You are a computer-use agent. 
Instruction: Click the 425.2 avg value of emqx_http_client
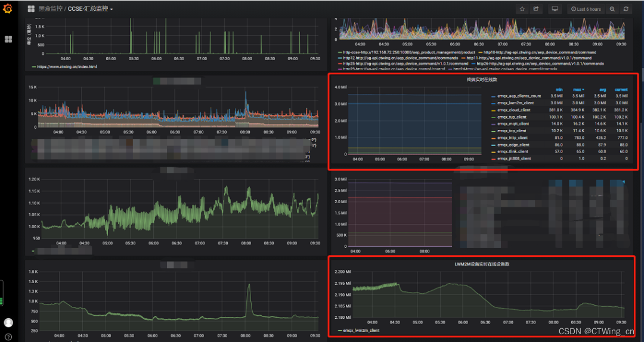[x=600, y=138]
